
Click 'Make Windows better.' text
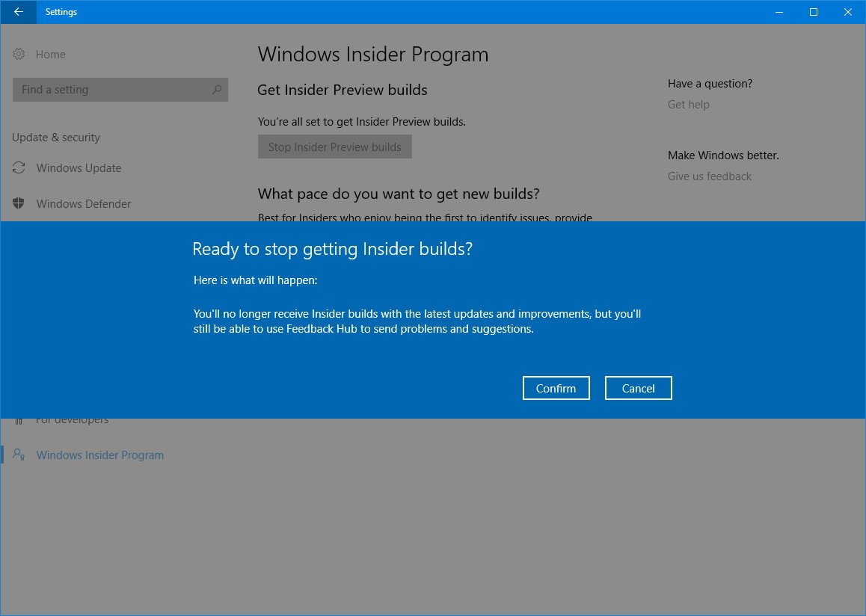[x=723, y=155]
